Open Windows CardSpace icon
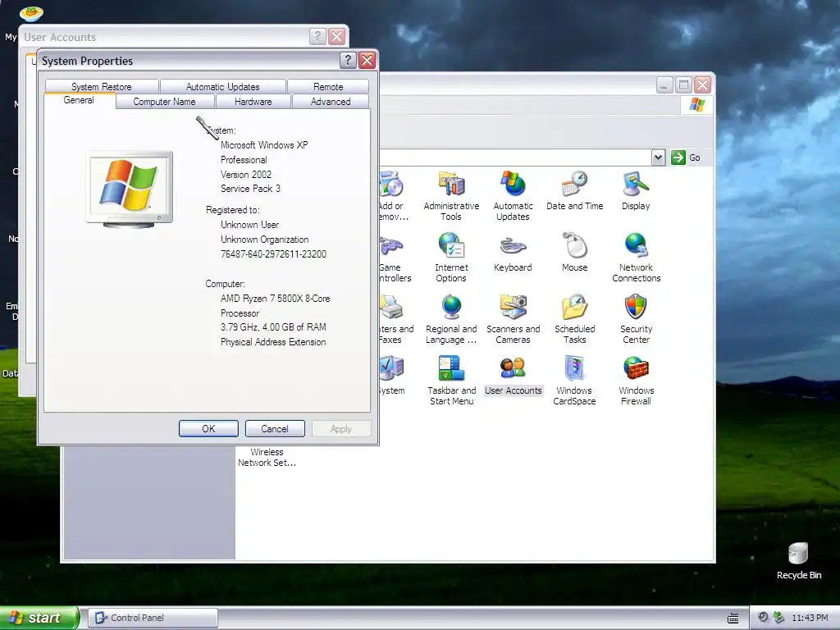This screenshot has width=840, height=630. click(574, 381)
